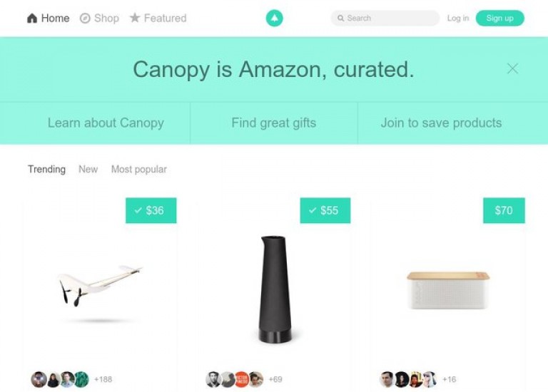Click the checkmark on the $55 tag
This screenshot has height=392, width=548.
[x=313, y=210]
